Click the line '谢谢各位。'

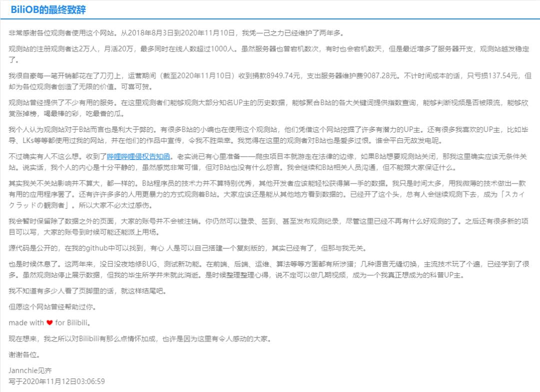pyautogui.click(x=24, y=354)
